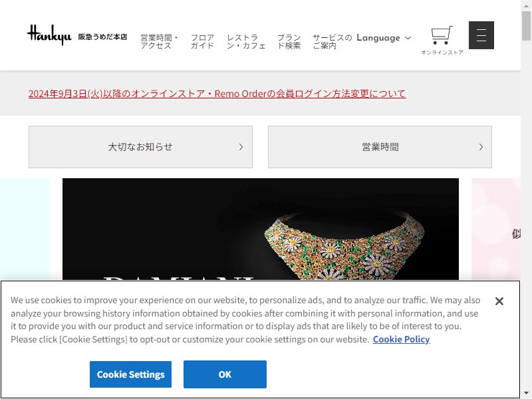This screenshot has height=399, width=532.
Task: Open サービスのご案内 in the navigation
Action: coord(332,41)
